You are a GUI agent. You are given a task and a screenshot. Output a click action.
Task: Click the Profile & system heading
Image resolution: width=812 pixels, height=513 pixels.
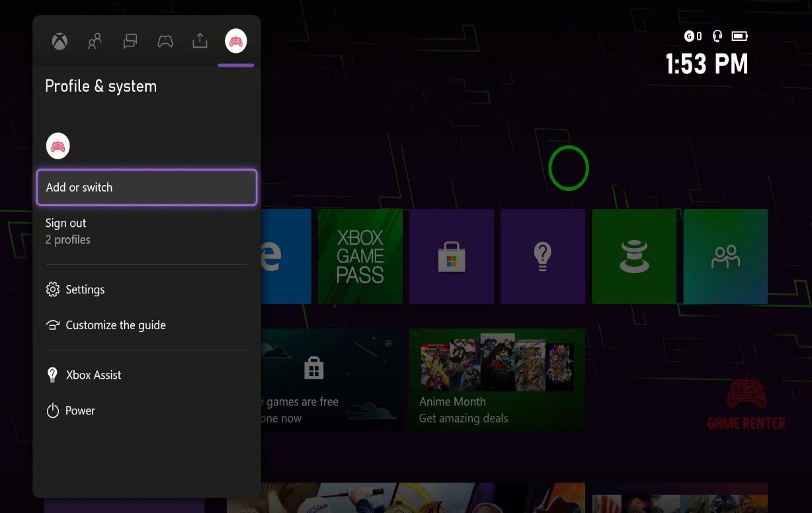coord(101,87)
